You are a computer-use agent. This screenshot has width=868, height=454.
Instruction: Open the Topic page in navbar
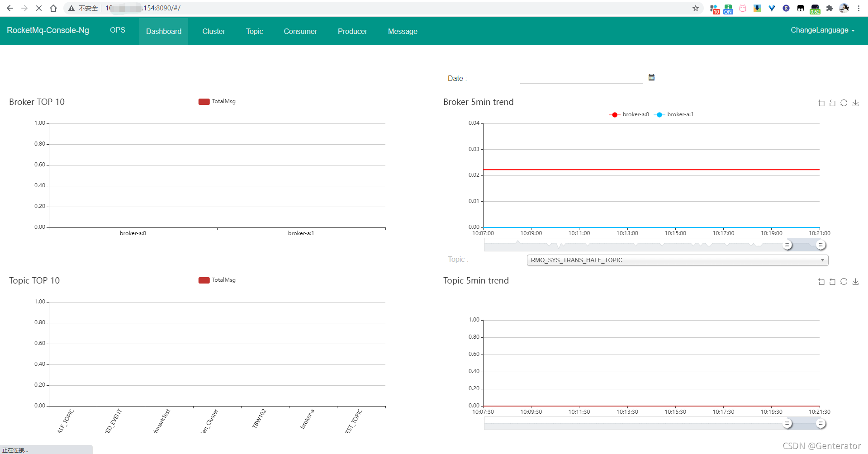pos(254,31)
